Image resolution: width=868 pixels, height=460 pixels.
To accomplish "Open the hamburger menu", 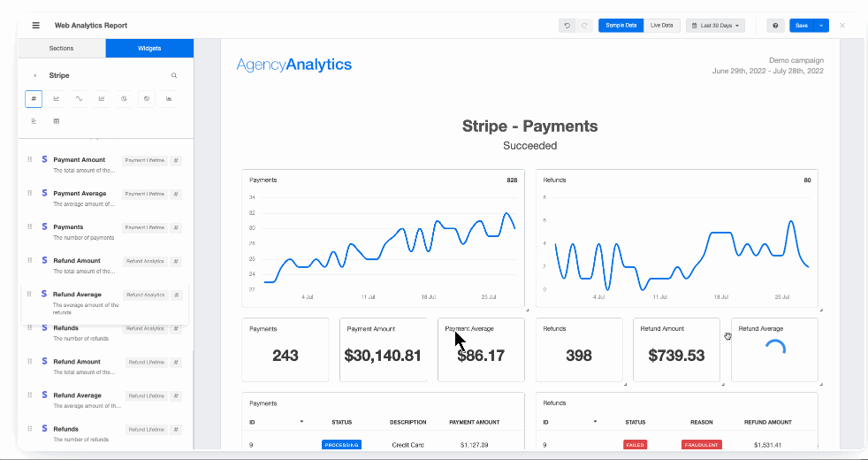I will (x=35, y=26).
